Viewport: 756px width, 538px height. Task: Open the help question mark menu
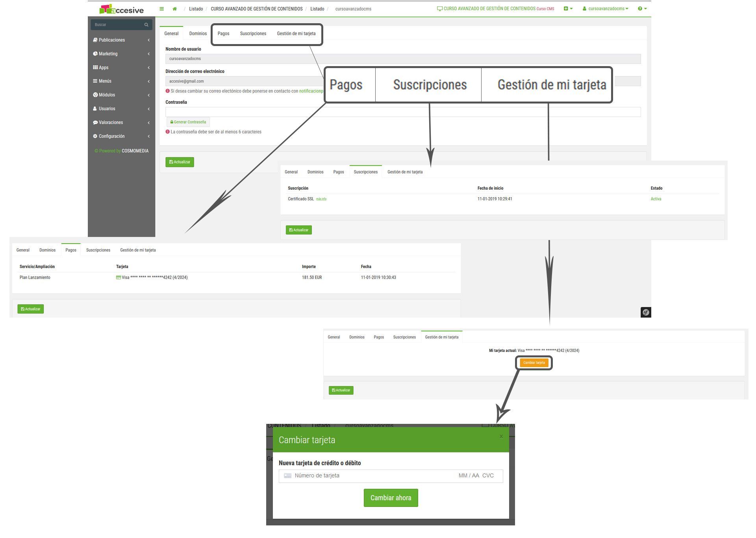pos(642,9)
